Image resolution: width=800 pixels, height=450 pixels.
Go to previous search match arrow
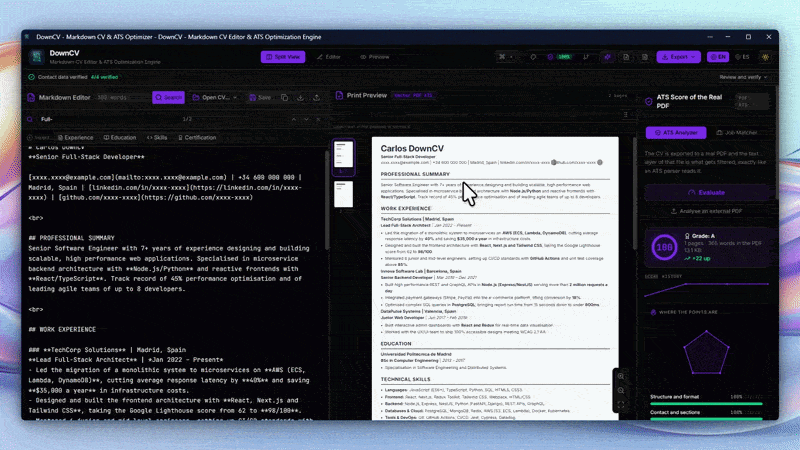pyautogui.click(x=294, y=119)
